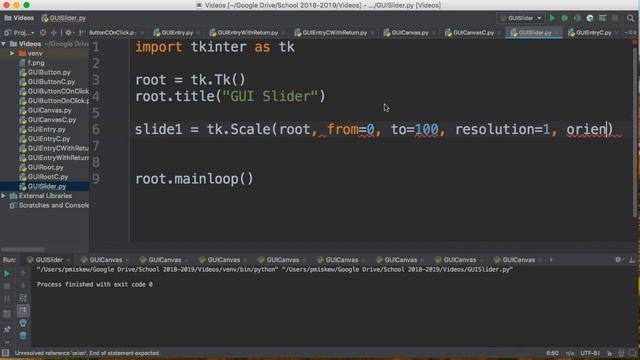Click the Project panel horizontal scrollbar
The height and width of the screenshot is (360, 640).
pyautogui.click(x=23, y=249)
